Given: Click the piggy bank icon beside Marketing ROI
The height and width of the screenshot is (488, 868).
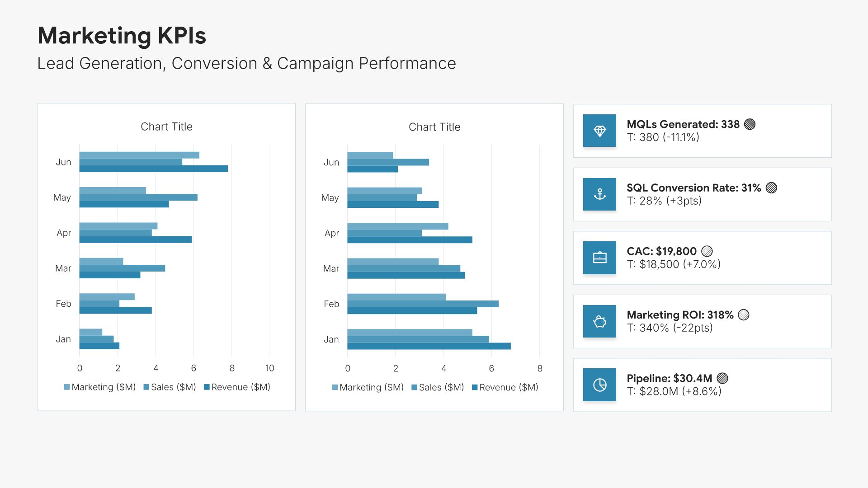Looking at the screenshot, I should tap(599, 322).
